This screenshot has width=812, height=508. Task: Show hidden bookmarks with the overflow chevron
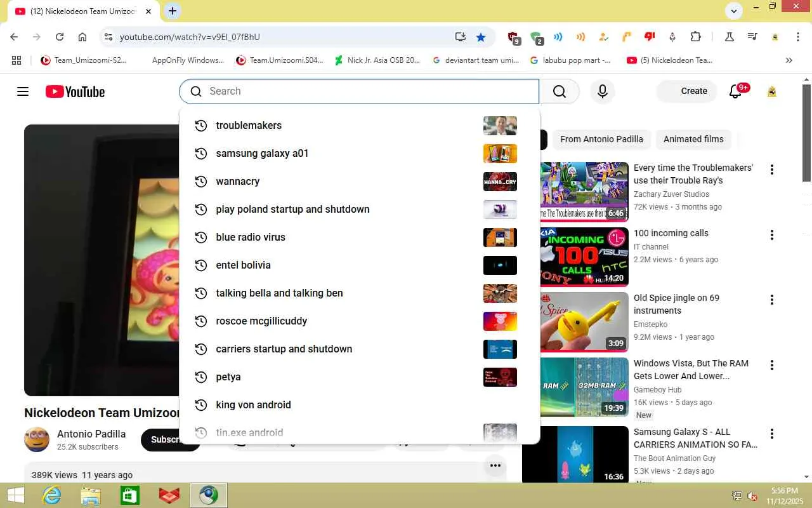point(789,60)
